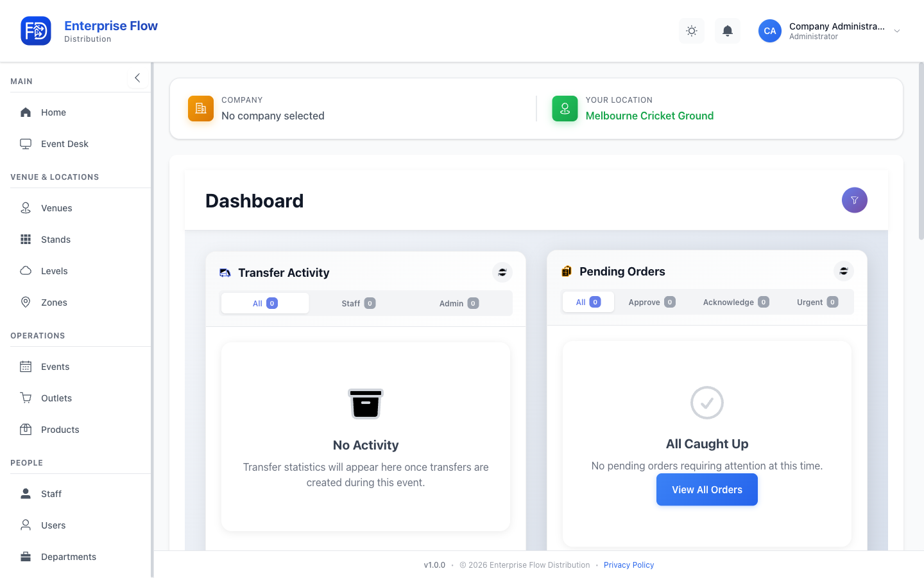Click the Transfer Activity truck icon
This screenshot has width=924, height=578.
(225, 273)
